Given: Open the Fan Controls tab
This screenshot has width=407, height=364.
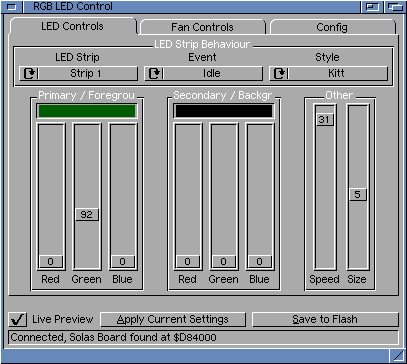Looking at the screenshot, I should click(202, 27).
